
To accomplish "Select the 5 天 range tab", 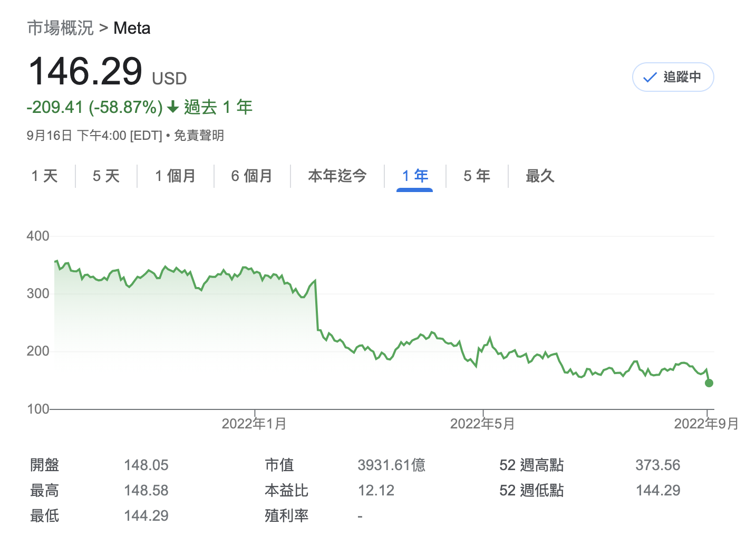I will tap(106, 176).
